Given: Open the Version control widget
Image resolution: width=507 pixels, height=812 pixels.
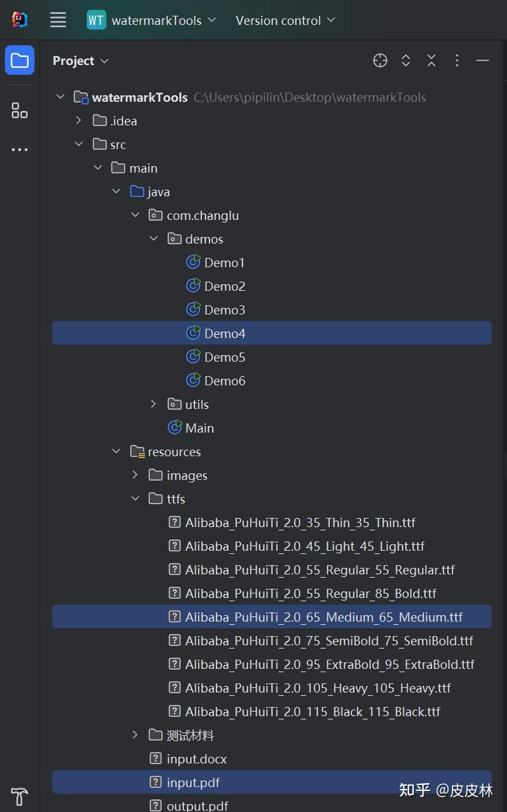Looking at the screenshot, I should [x=285, y=20].
